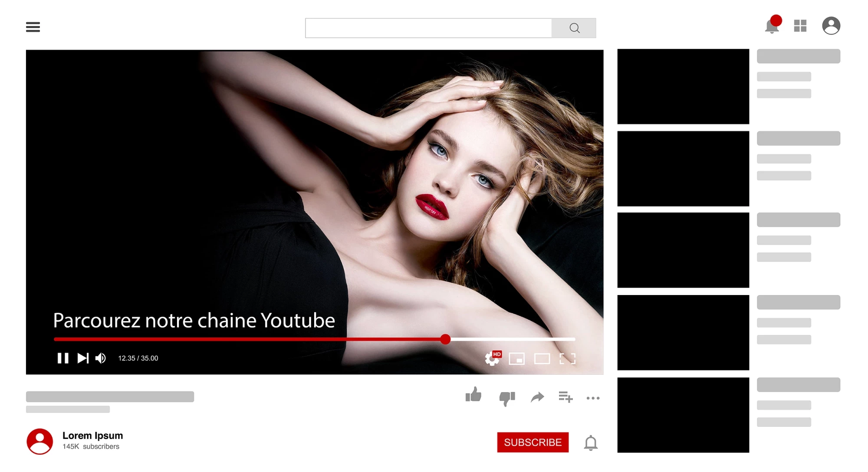Open more actions with the ellipsis menu

click(x=593, y=398)
